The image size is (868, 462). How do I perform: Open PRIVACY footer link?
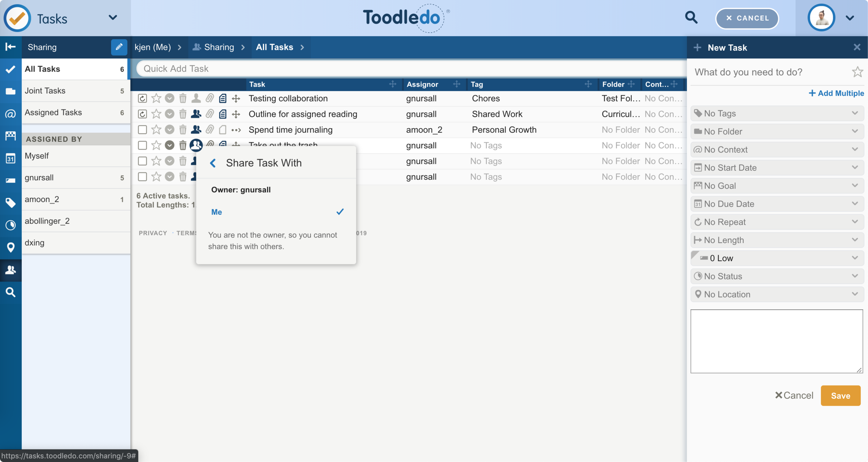[153, 233]
